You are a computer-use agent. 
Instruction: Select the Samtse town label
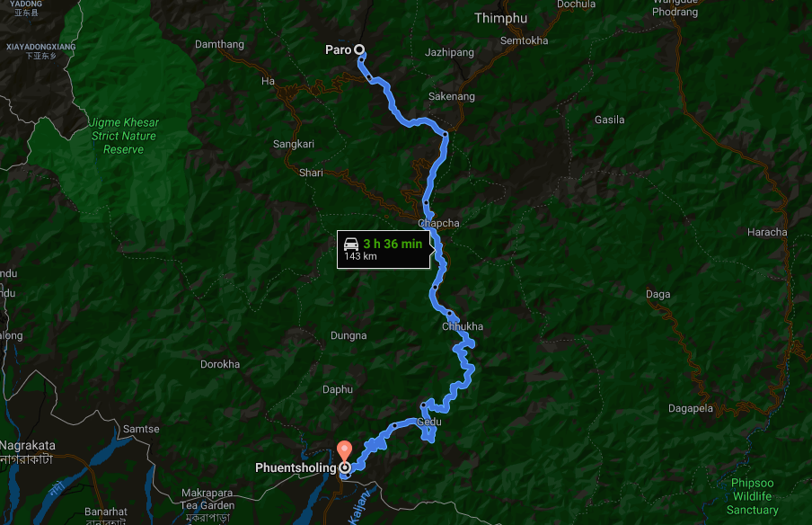tap(141, 429)
